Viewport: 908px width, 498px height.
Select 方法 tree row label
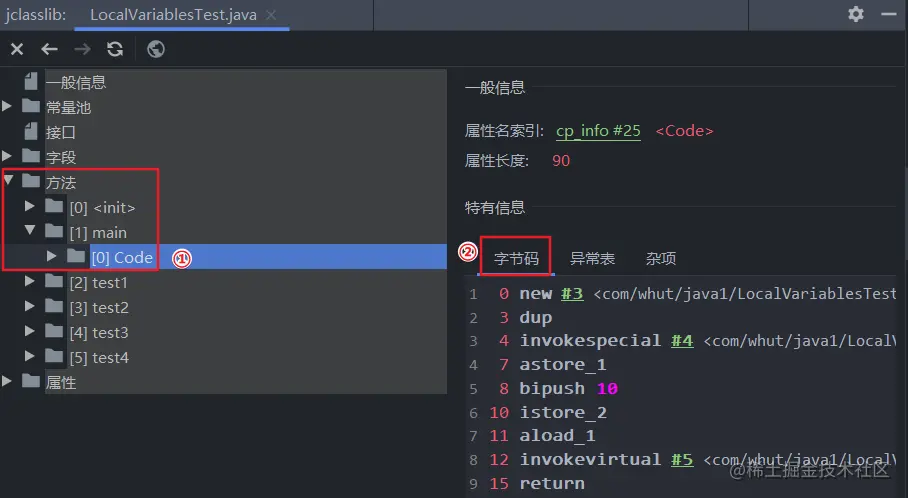(61, 182)
